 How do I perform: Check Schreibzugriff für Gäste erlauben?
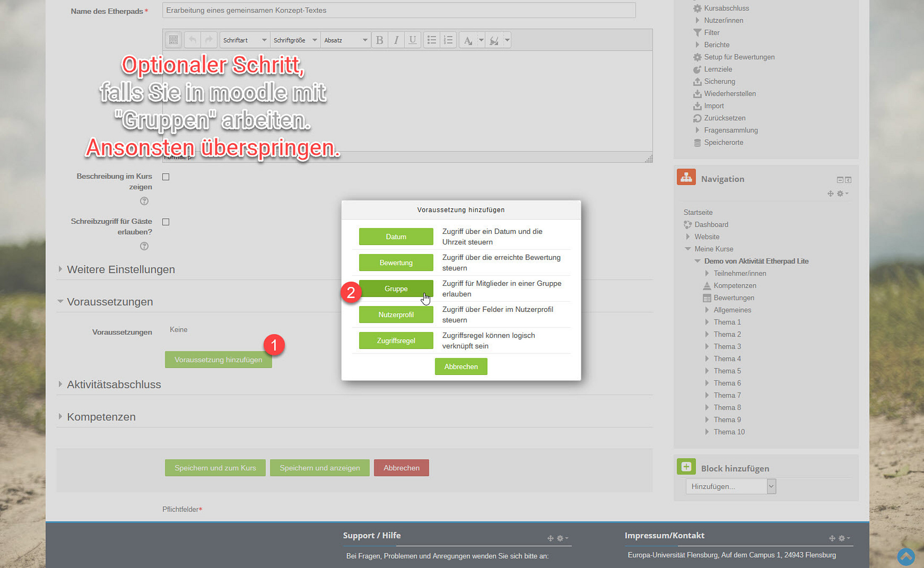pos(166,222)
